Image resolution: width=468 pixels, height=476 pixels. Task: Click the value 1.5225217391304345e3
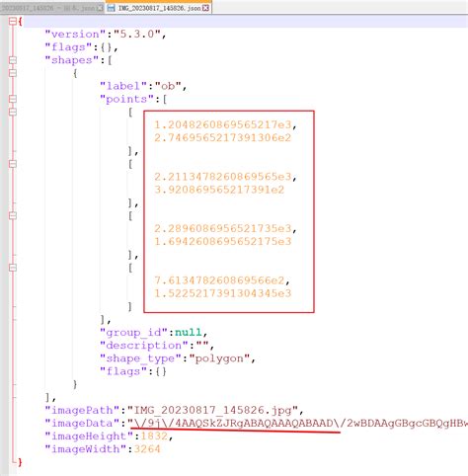pos(223,293)
